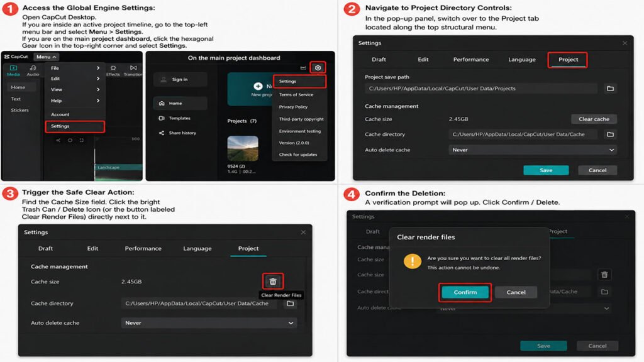Click the dimmed folder icon behind the step 4 dialog
The height and width of the screenshot is (362, 644).
pyautogui.click(x=604, y=292)
